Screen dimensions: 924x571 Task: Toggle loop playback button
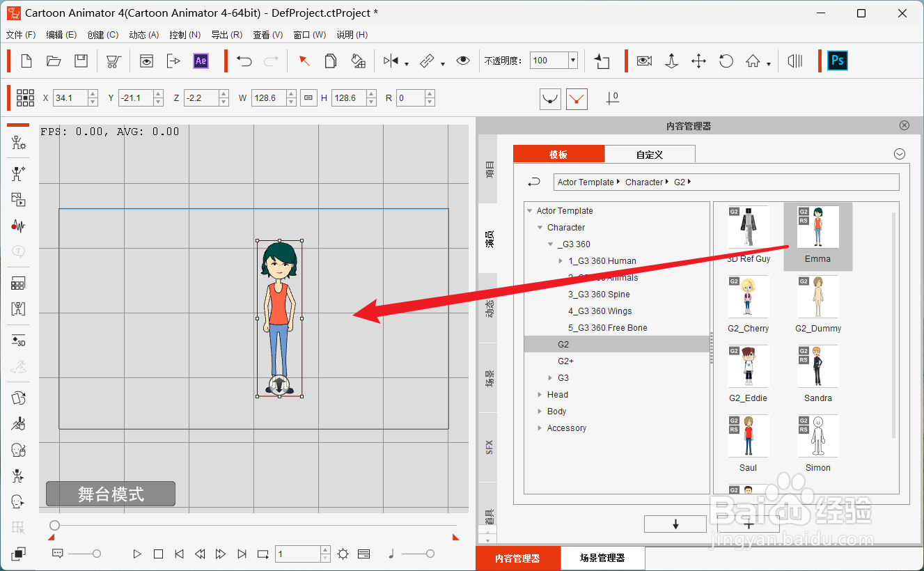[x=263, y=554]
